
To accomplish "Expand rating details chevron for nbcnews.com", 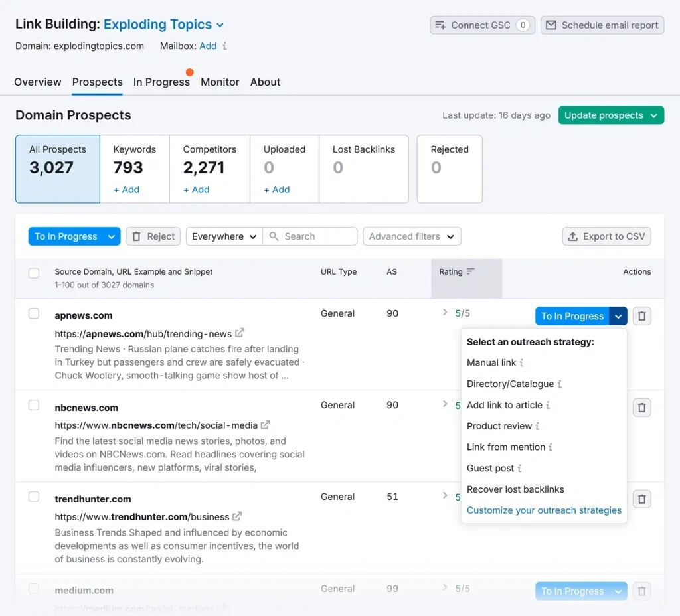I will [444, 404].
